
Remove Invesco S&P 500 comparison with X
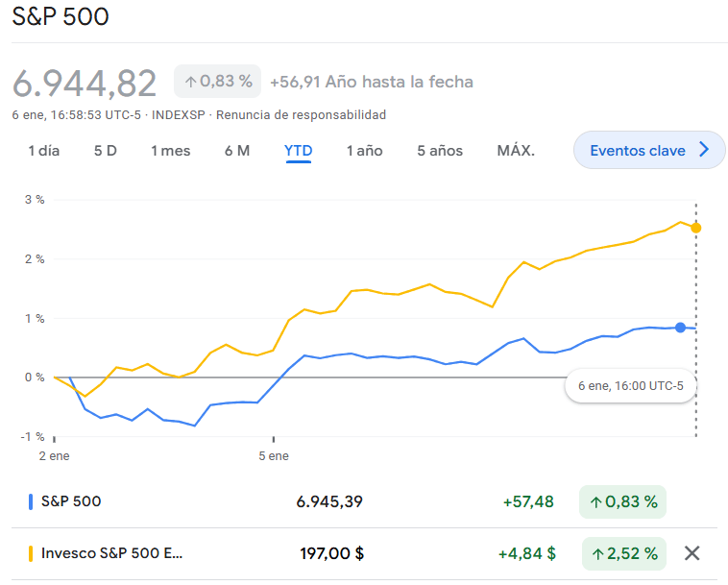point(692,553)
